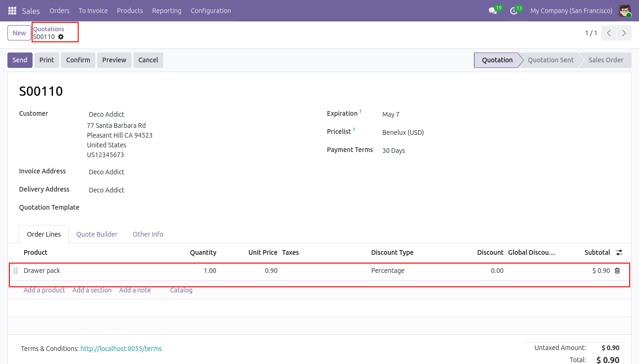The image size is (639, 364).
Task: Open the activities clock icon
Action: [x=513, y=11]
